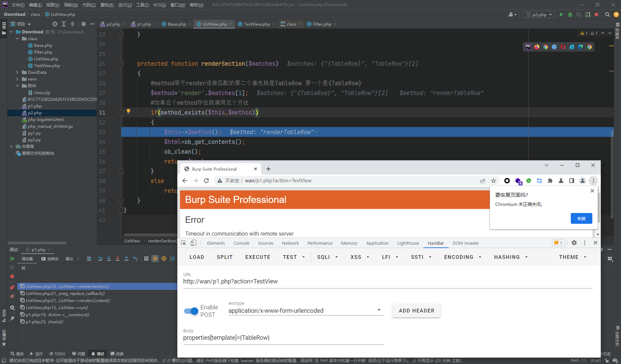This screenshot has height=364, width=621.
Task: Resume program in debug panel
Action: pyautogui.click(x=12, y=259)
